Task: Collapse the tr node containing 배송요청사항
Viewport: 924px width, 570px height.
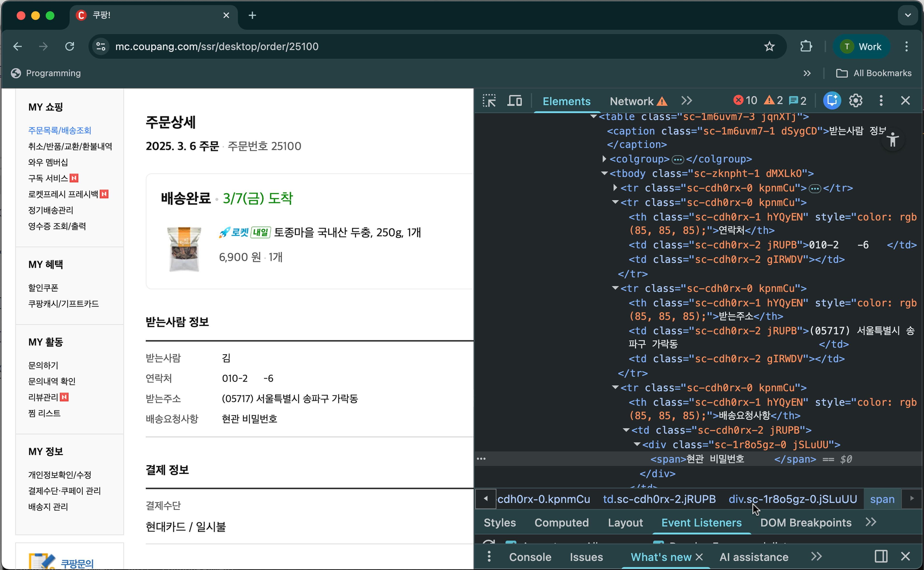Action: pyautogui.click(x=615, y=387)
